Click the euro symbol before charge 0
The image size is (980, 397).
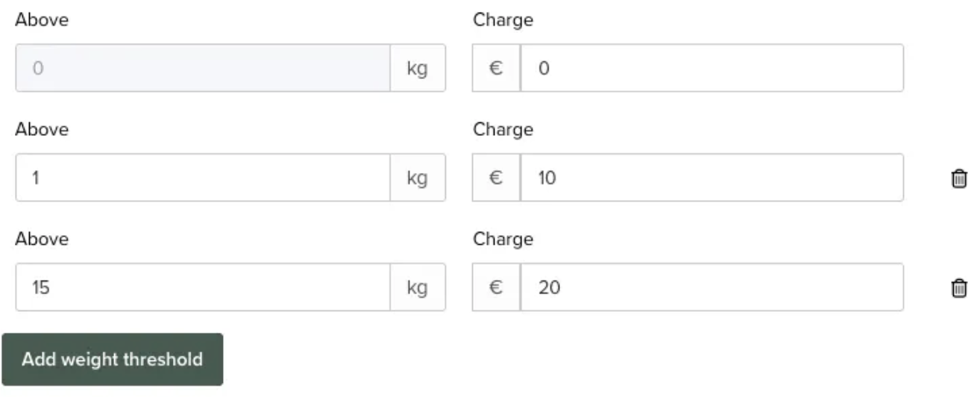tap(496, 68)
